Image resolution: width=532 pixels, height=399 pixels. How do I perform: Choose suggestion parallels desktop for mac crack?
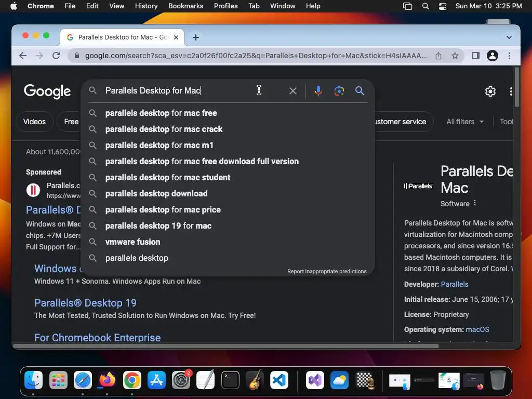(228, 129)
